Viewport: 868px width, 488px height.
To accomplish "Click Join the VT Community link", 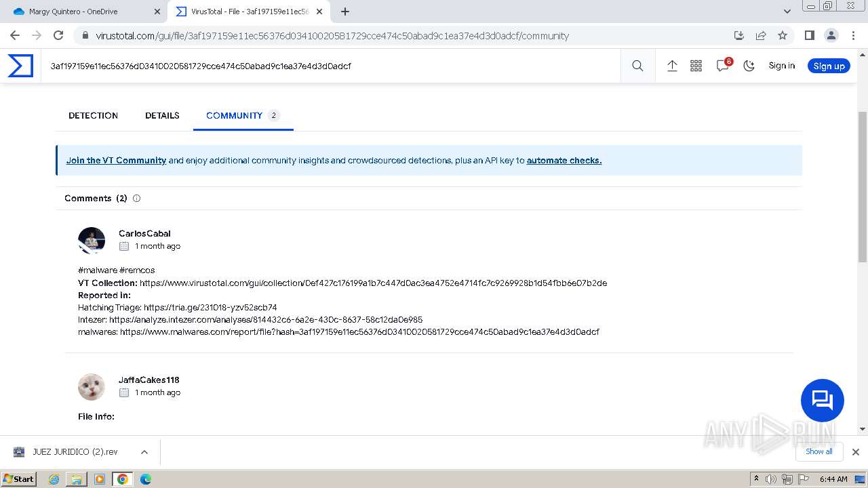I will click(x=116, y=161).
